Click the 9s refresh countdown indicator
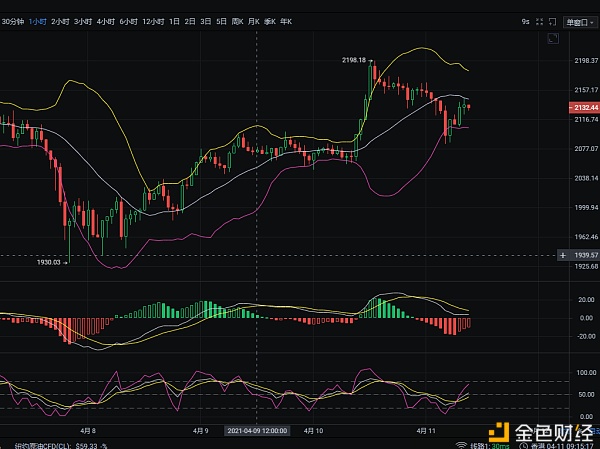This screenshot has width=600, height=449. [525, 21]
